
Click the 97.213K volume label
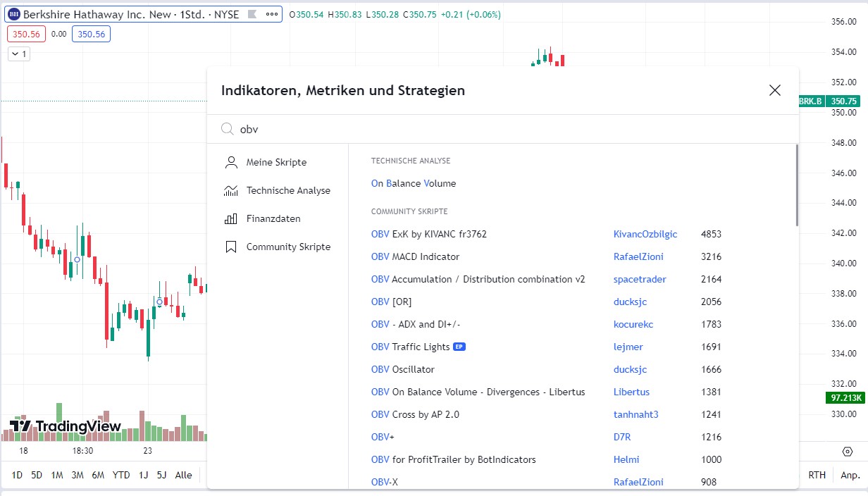[844, 398]
